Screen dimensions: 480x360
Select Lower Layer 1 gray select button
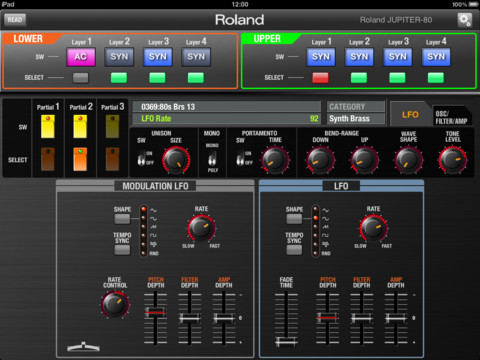81,78
